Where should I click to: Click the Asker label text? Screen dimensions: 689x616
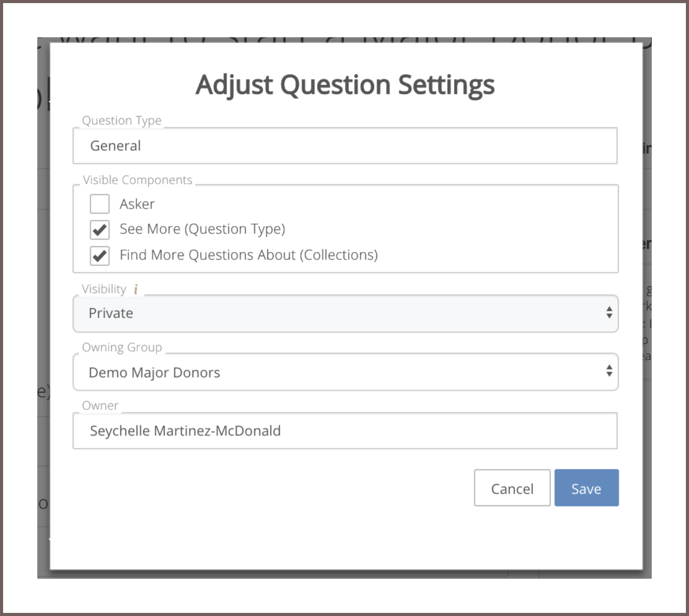tap(137, 204)
